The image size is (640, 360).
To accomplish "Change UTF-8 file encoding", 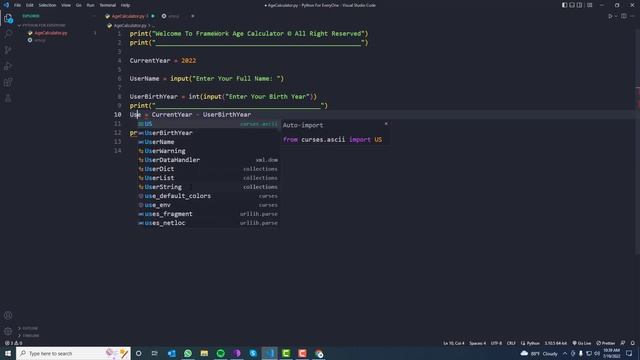I will 496,343.
